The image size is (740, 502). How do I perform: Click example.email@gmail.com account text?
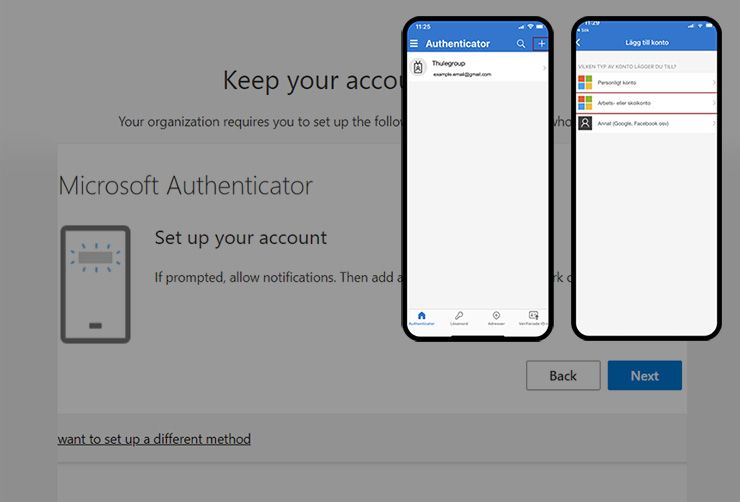pyautogui.click(x=462, y=74)
